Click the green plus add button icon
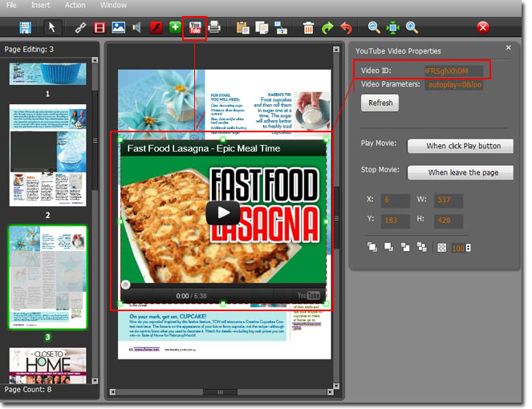The height and width of the screenshot is (409, 532). click(175, 27)
